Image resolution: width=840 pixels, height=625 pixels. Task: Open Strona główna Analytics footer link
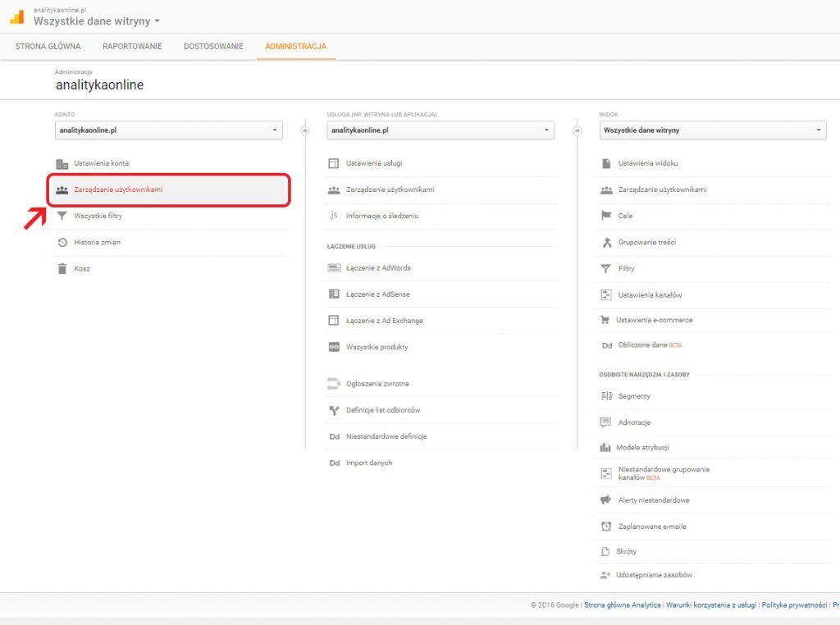(x=623, y=604)
